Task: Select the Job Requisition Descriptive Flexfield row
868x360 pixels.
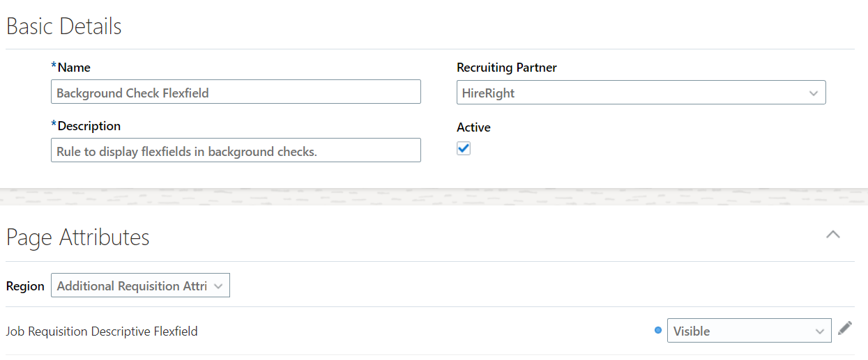Action: 102,331
